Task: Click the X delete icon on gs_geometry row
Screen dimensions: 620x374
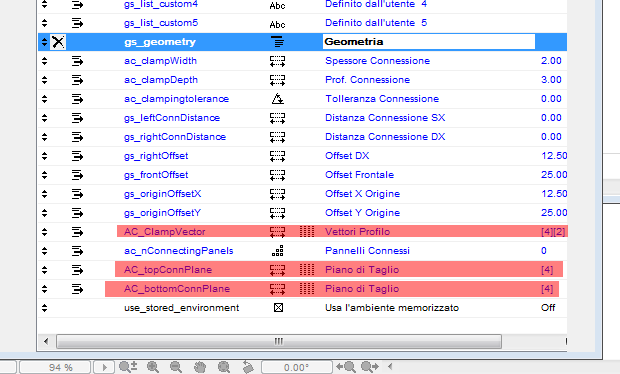Action: tap(58, 42)
